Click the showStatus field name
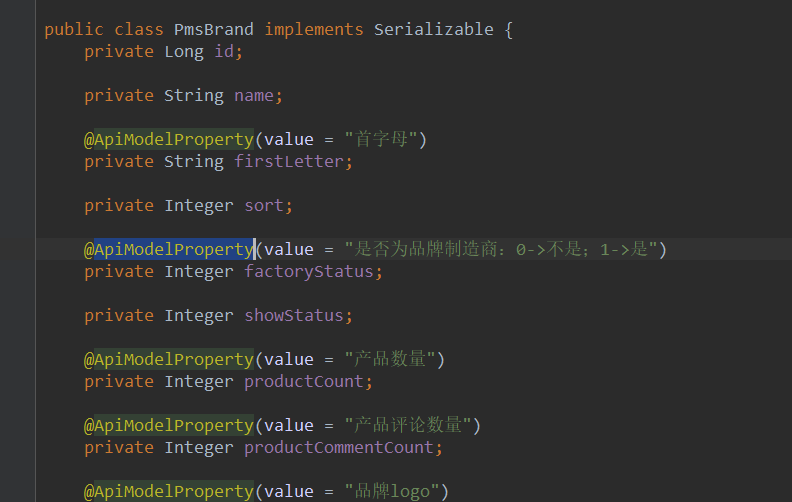Viewport: 792px width, 502px height. point(294,315)
